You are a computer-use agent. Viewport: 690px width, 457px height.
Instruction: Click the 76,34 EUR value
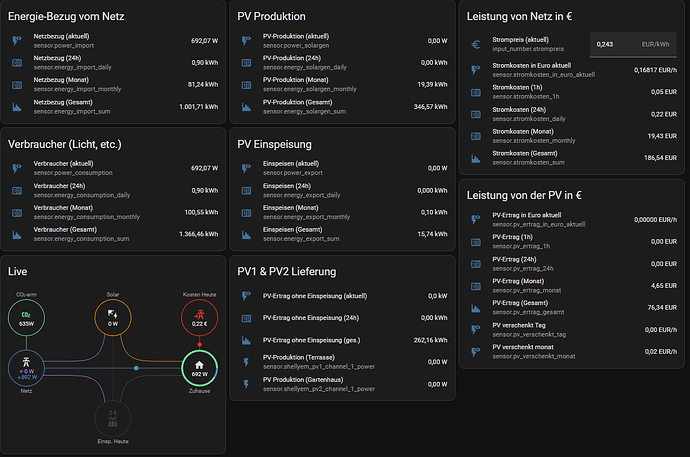(662, 308)
